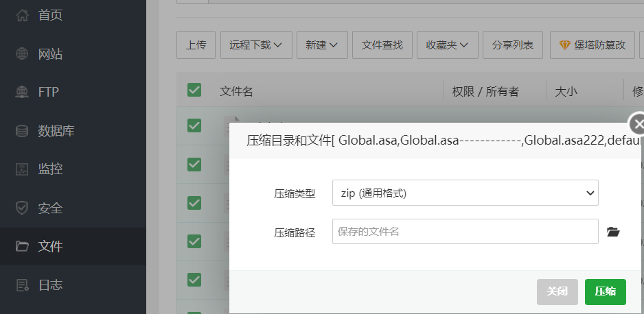The width and height of the screenshot is (644, 314).
Task: Click the home icon in sidebar
Action: point(23,14)
